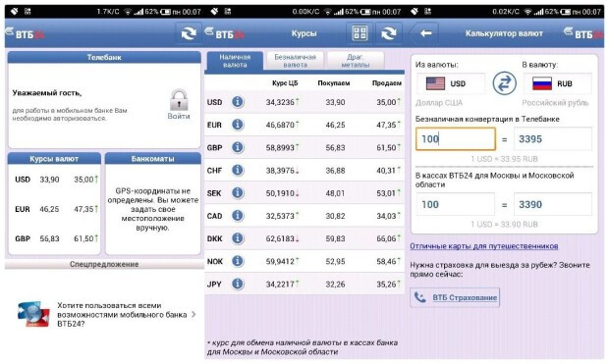Choose the source currency USD selector

(x=451, y=83)
